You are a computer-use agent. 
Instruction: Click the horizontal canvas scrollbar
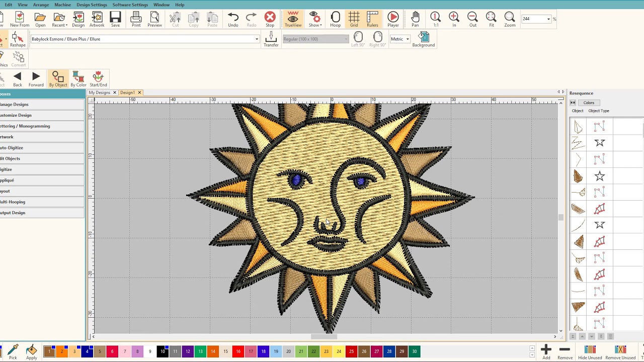pos(324,337)
